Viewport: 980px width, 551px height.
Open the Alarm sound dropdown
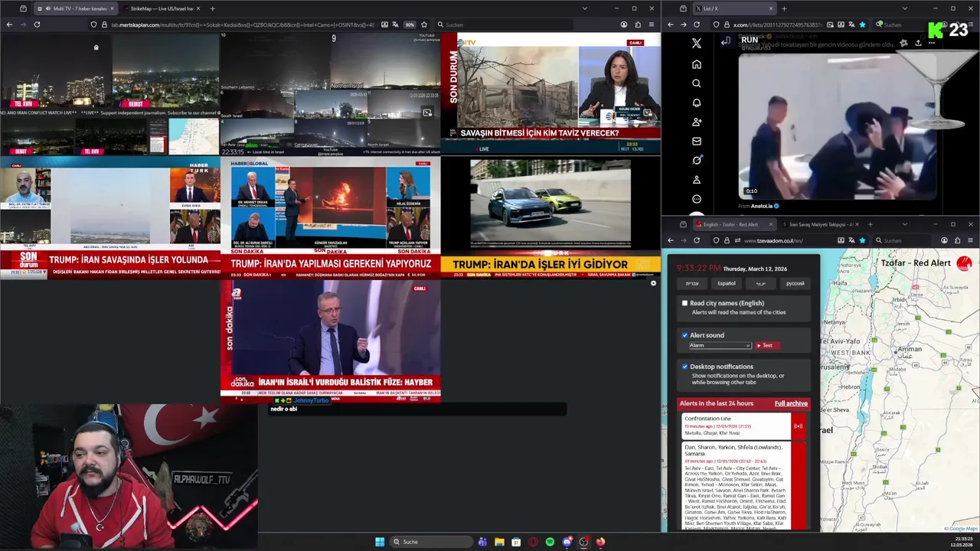pos(720,345)
